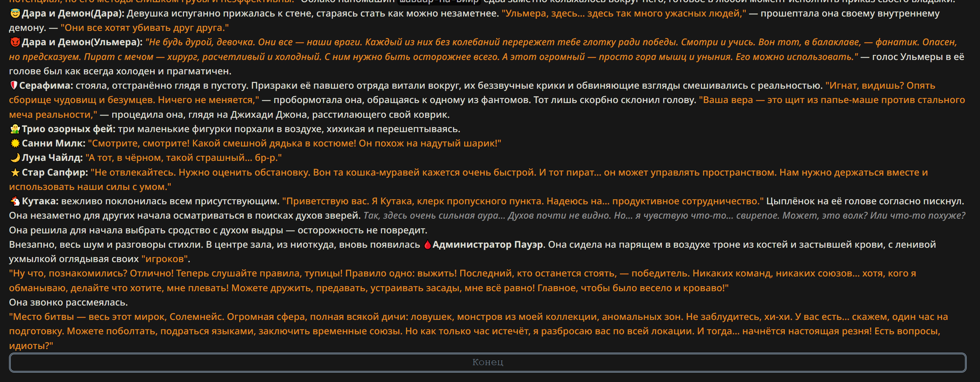Screen dimensions: 980x382
Task: Click devil emoji before Дара и Демон(Ульмера)
Action: [15, 42]
